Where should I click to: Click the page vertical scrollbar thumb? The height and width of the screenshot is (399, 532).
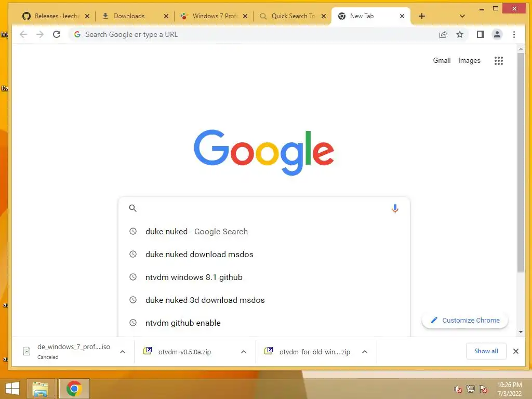(521, 162)
